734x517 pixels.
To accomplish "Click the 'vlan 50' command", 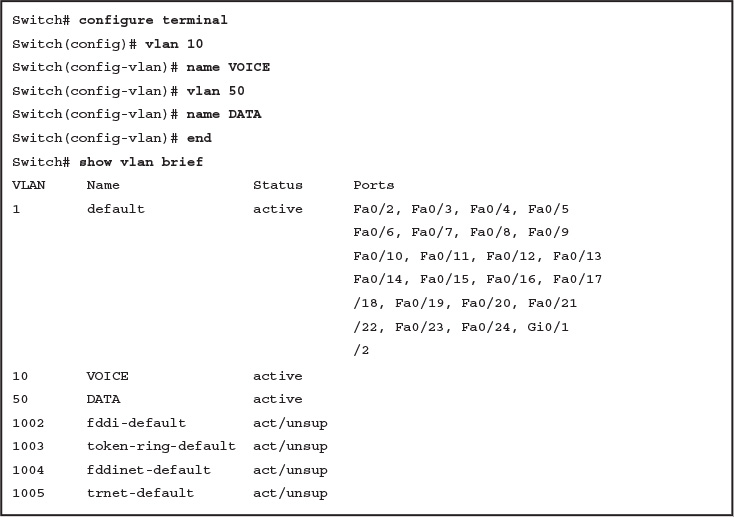I will click(x=215, y=91).
